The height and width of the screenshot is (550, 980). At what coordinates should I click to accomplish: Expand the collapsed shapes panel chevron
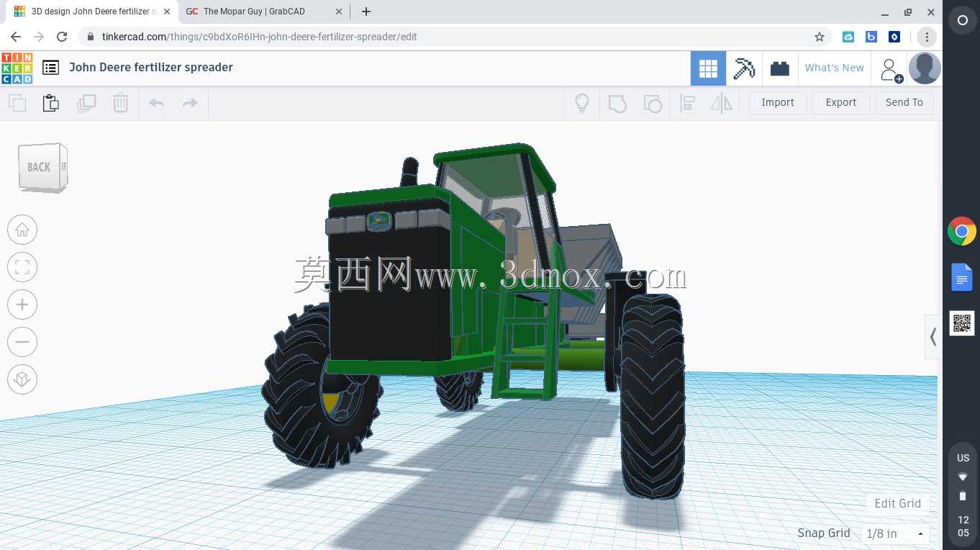(933, 336)
